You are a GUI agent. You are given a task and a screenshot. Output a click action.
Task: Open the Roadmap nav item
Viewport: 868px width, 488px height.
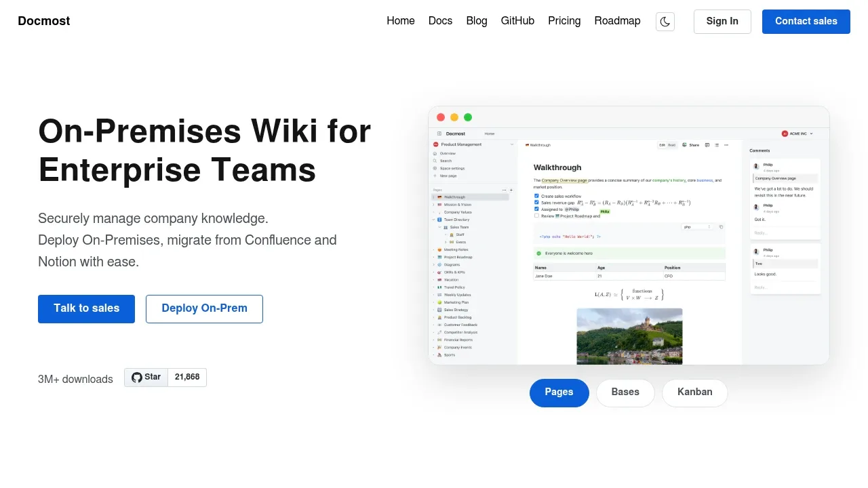[617, 21]
